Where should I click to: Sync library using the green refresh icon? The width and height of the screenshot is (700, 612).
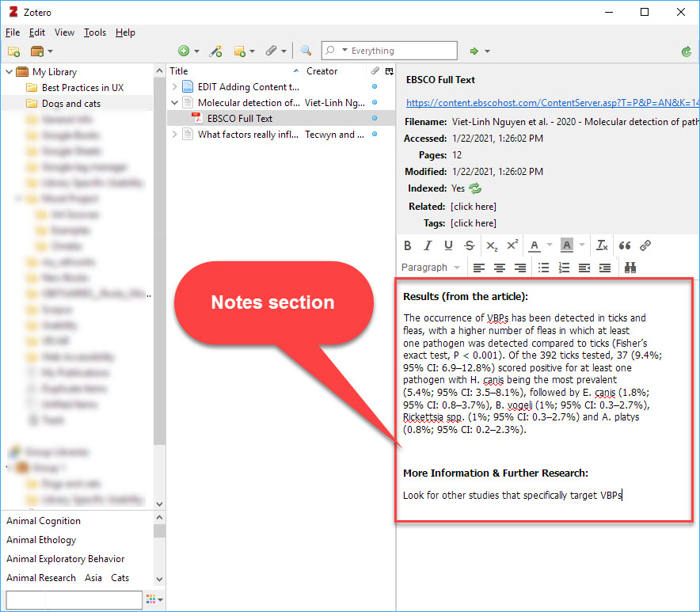[x=687, y=50]
